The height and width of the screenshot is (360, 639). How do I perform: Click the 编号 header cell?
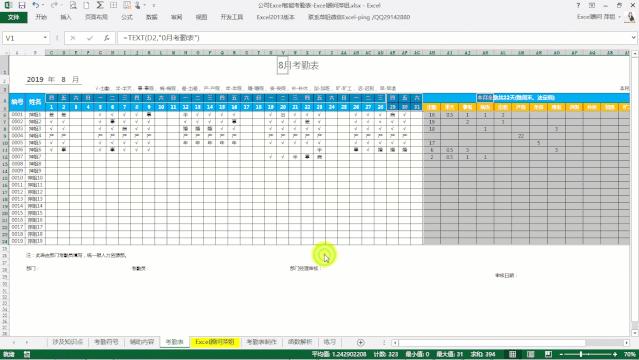[17, 102]
